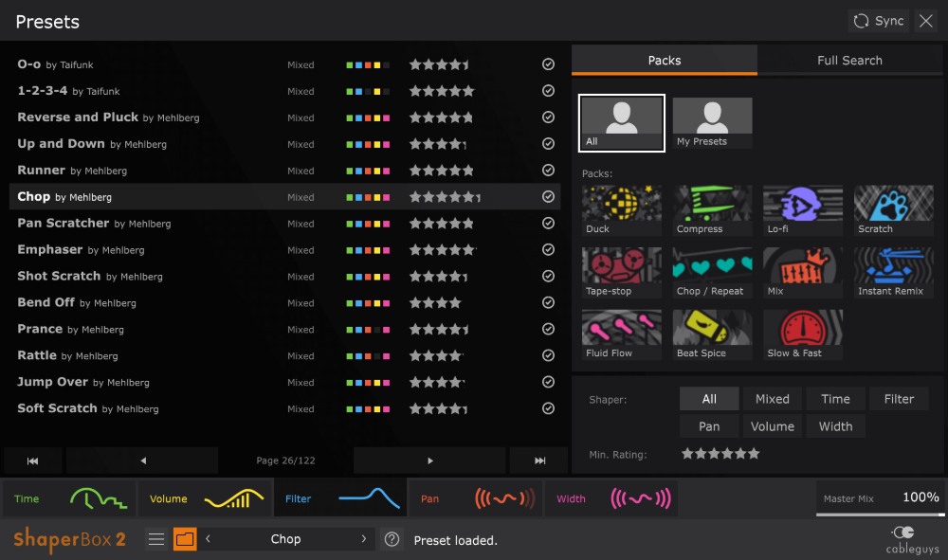Open the help question mark icon
948x560 pixels.
(x=392, y=539)
